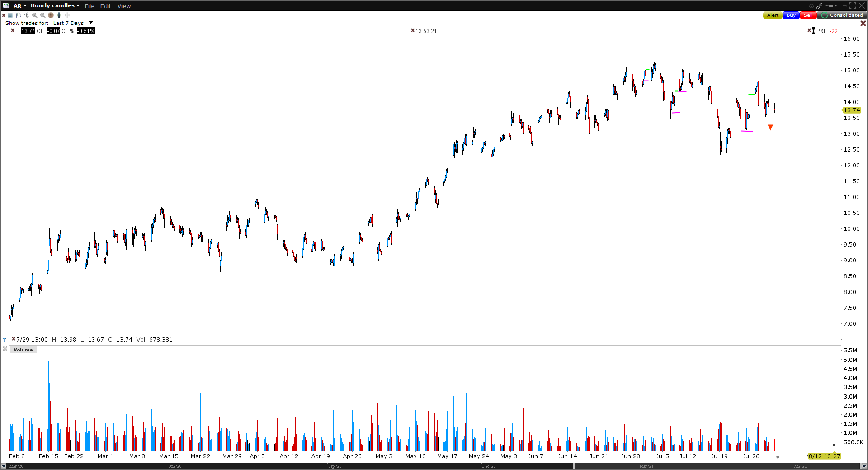The height and width of the screenshot is (470, 868).
Task: Click the Alert button
Action: point(773,15)
